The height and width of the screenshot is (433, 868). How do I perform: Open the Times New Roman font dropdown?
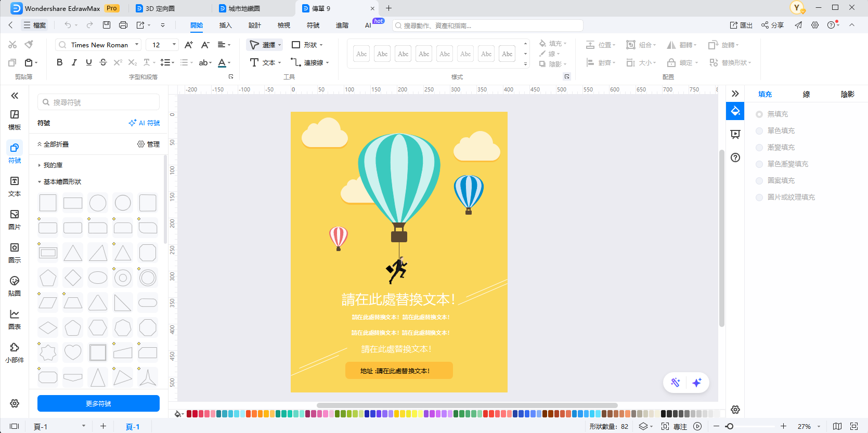(98, 45)
